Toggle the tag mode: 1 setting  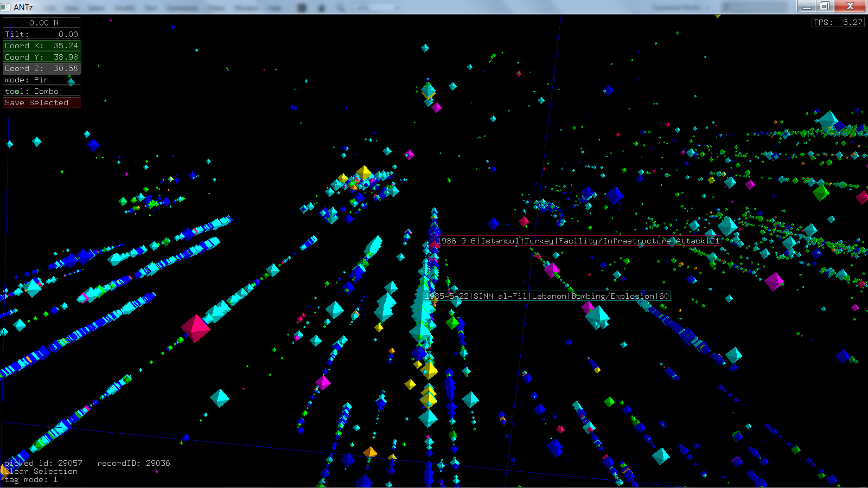point(31,479)
